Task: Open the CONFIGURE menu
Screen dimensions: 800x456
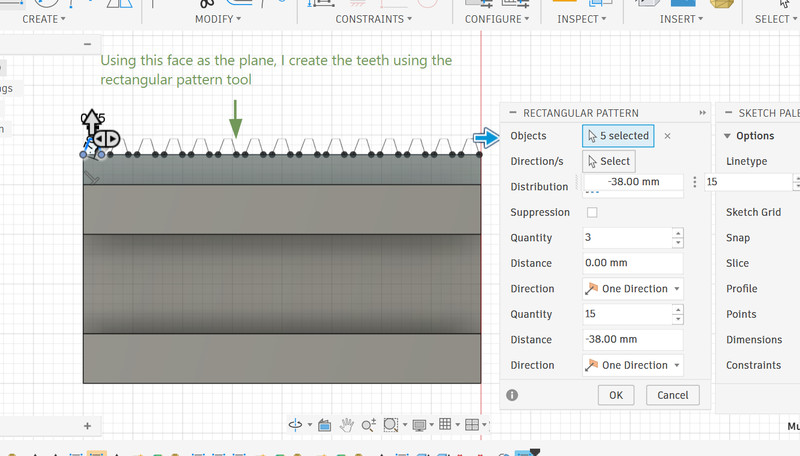Action: 497,19
